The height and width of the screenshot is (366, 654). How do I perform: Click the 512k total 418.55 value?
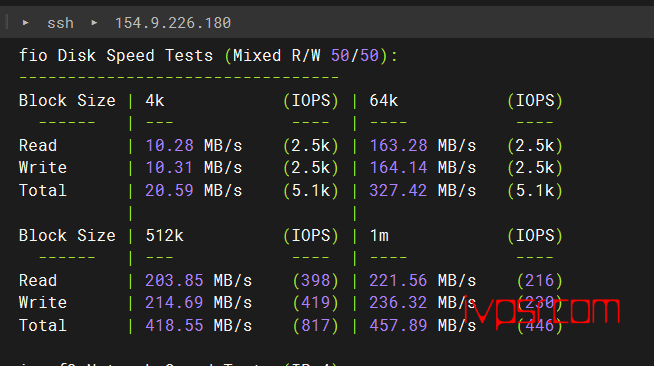pos(174,326)
